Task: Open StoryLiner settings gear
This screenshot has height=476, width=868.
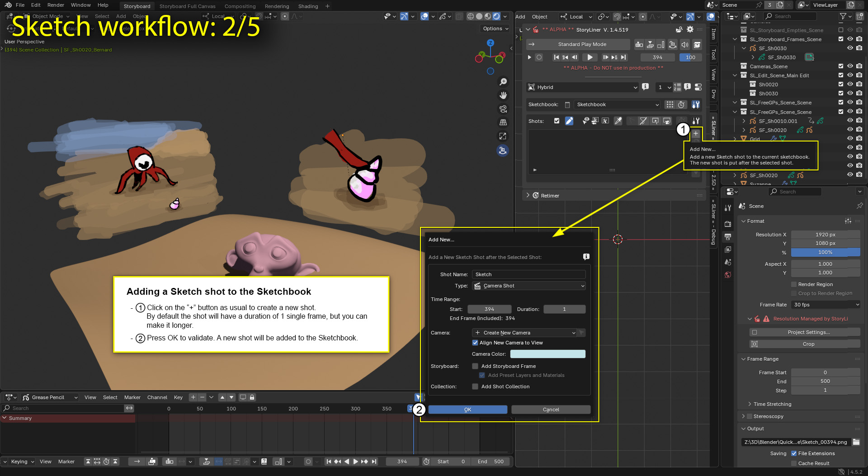Action: click(x=690, y=29)
